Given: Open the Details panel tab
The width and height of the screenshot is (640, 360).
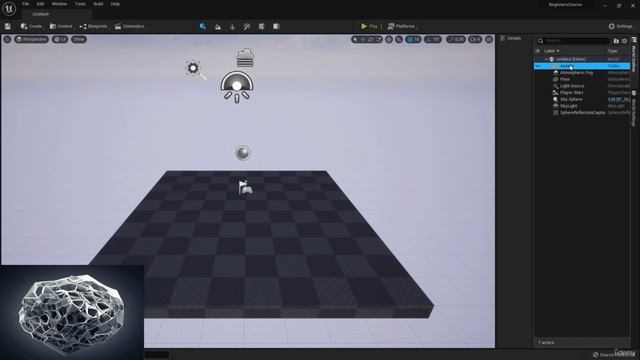Looking at the screenshot, I should (511, 38).
